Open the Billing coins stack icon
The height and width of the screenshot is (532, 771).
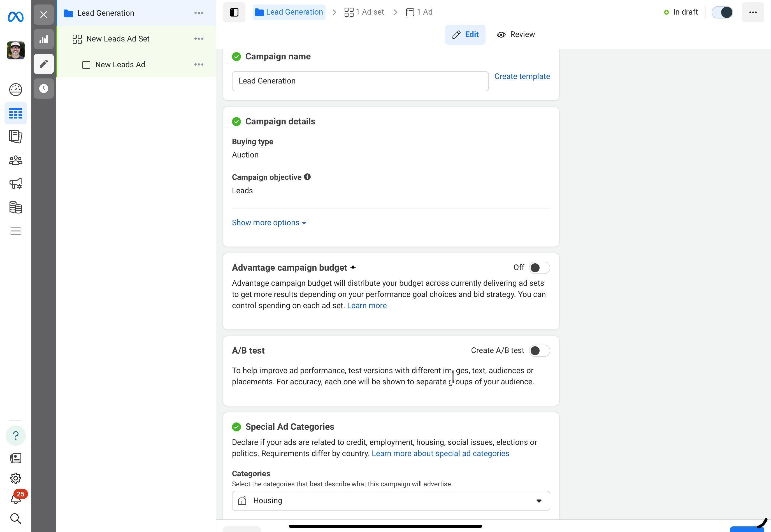tap(15, 207)
